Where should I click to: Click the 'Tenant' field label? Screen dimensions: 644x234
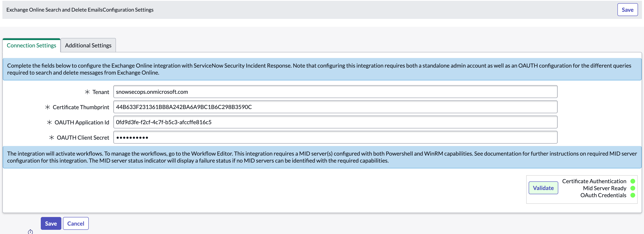coord(101,92)
